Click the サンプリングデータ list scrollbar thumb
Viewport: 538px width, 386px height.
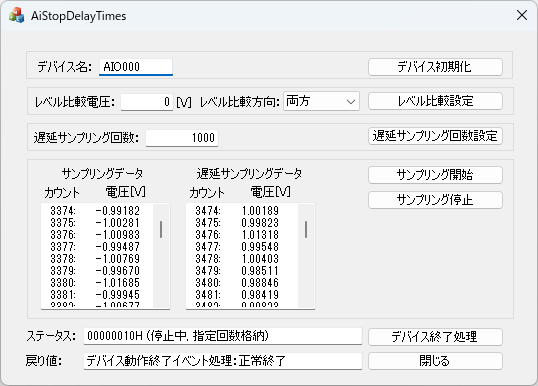click(161, 229)
